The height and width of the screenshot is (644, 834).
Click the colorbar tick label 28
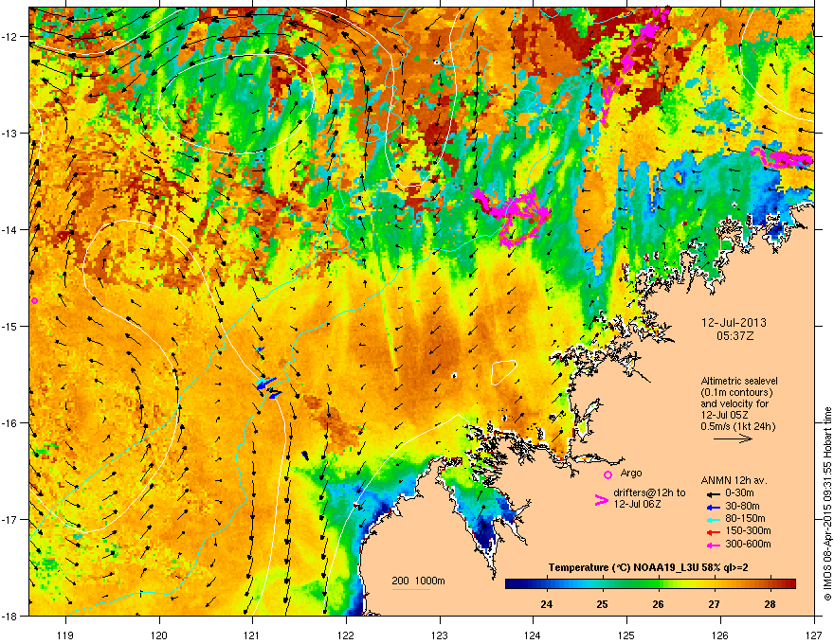(770, 604)
